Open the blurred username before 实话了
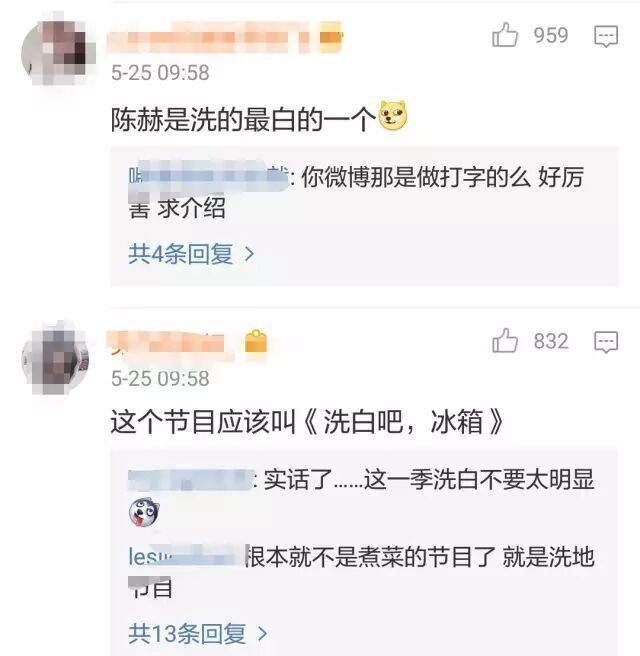Image resolution: width=640 pixels, height=656 pixels. 191,479
